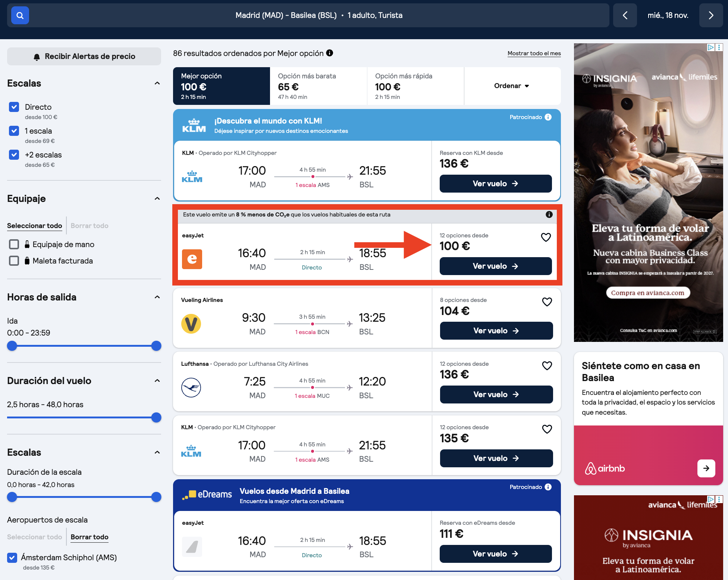Click the blue search magnifier icon
728x580 pixels.
pyautogui.click(x=20, y=15)
